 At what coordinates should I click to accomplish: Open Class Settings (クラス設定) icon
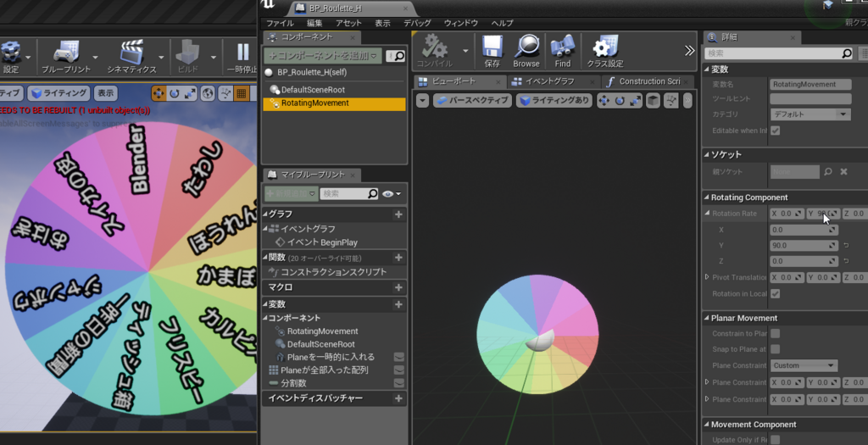[605, 47]
